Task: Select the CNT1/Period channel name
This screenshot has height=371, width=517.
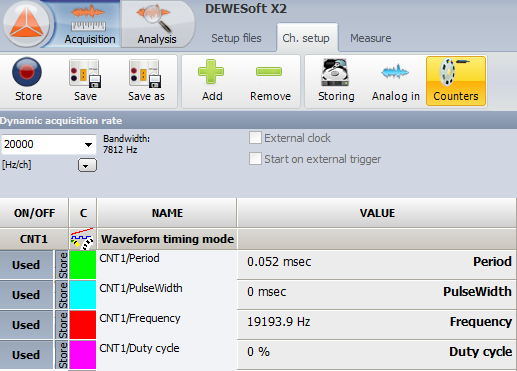Action: point(129,258)
